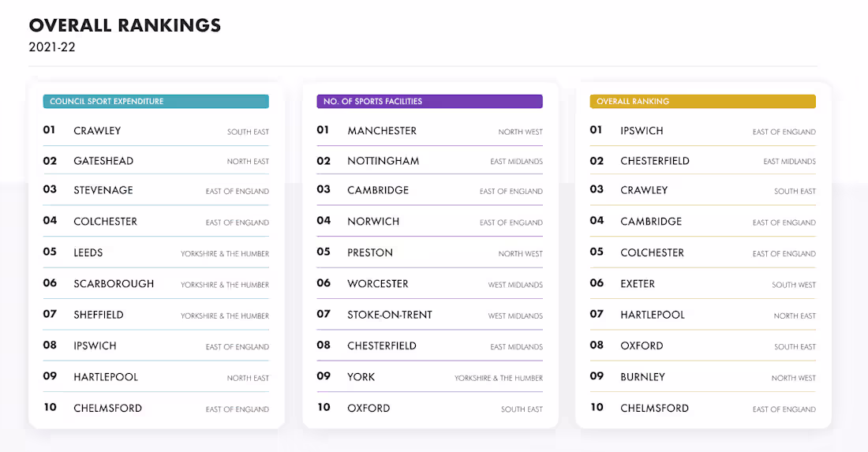
Task: Click Preston in the sports facilities list
Action: pos(370,253)
